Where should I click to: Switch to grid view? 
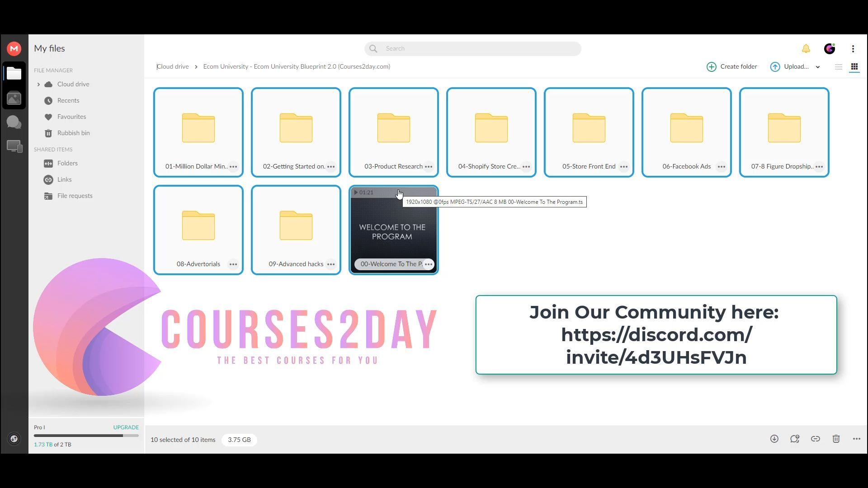coord(854,67)
